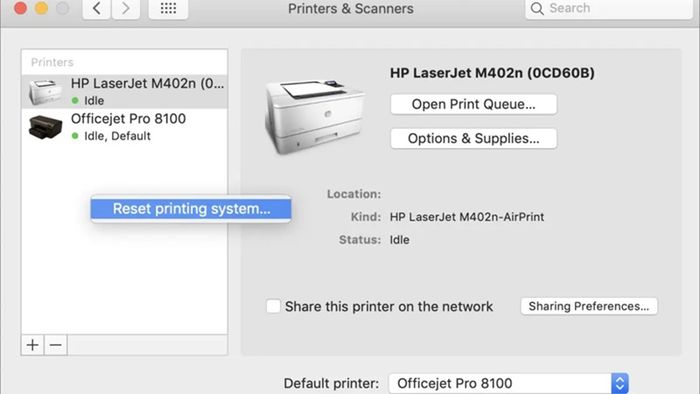Focus the Search field
The image size is (700, 394).
[x=609, y=8]
